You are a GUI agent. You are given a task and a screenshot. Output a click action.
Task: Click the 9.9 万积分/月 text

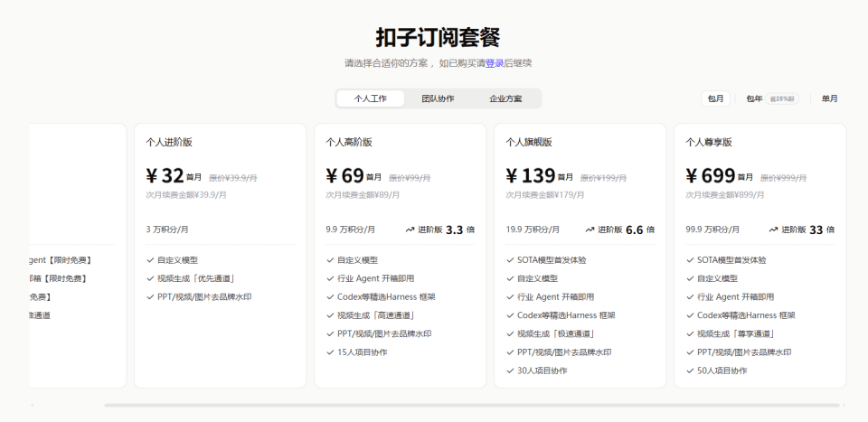click(351, 230)
